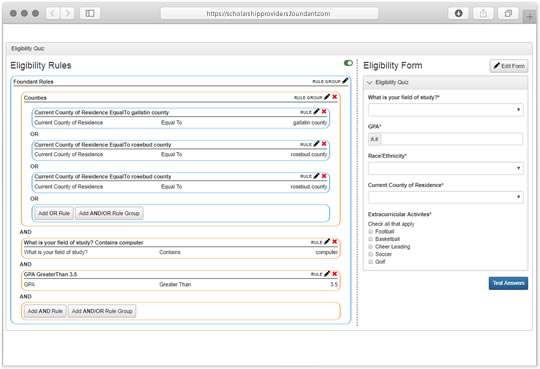Add AND/OR Rule Group inside Counties

click(109, 213)
